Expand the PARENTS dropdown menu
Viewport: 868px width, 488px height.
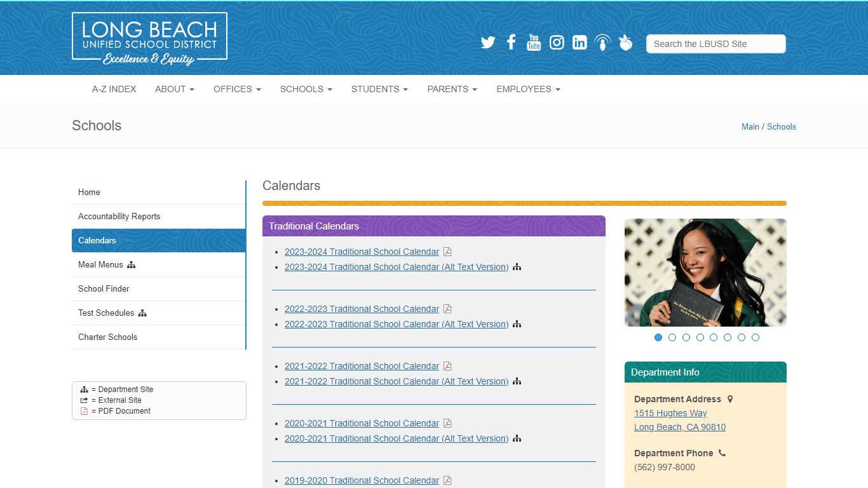click(x=452, y=89)
